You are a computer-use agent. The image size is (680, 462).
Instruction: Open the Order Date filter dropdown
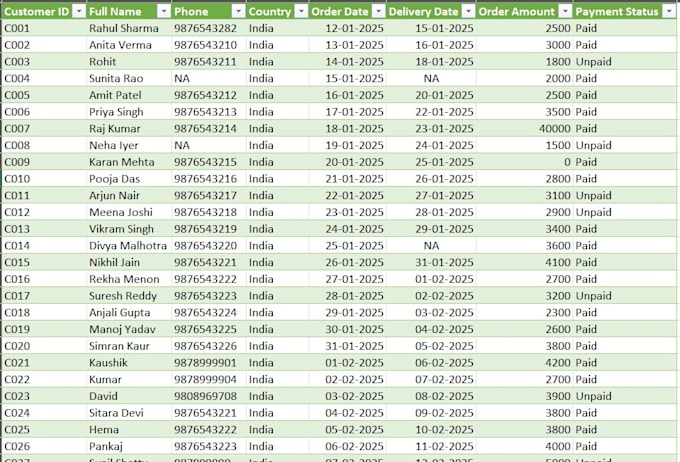coord(379,11)
